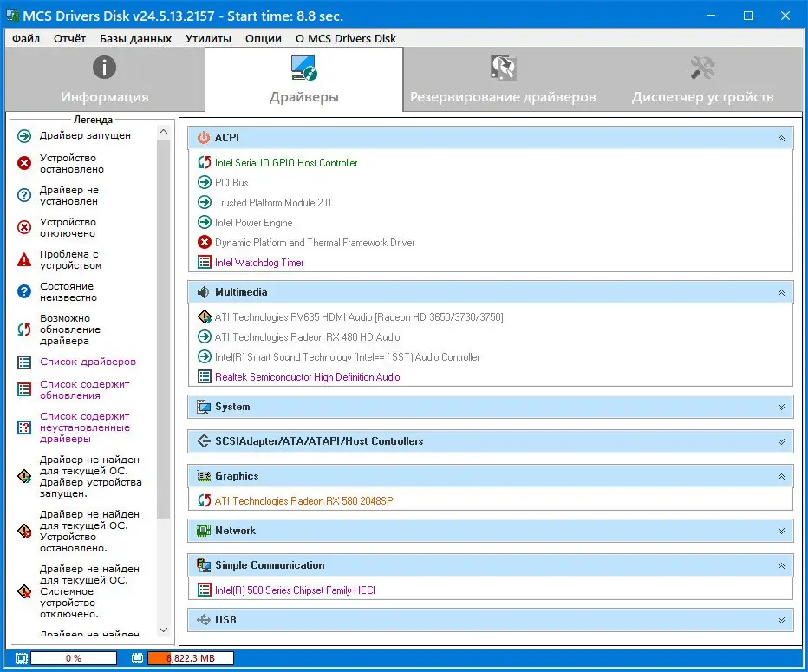Click the list icon beside Intel 500 Series HECI
Image resolution: width=808 pixels, height=672 pixels.
(205, 590)
